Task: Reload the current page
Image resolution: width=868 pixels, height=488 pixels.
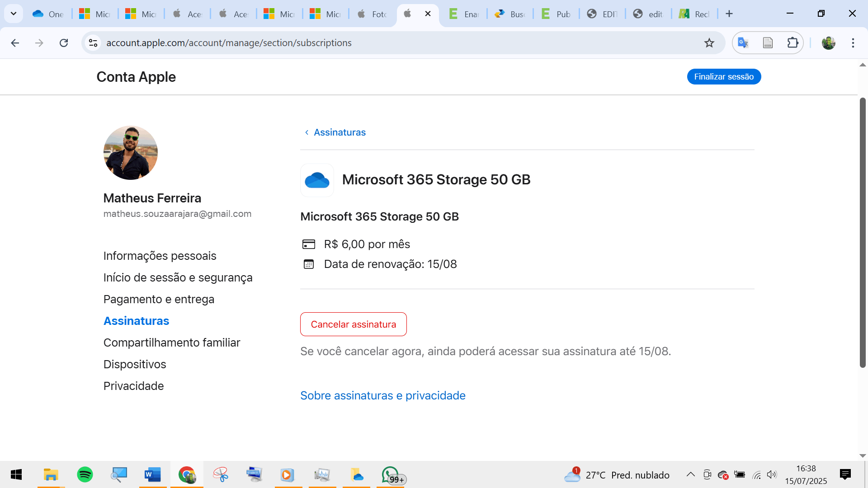Action: tap(64, 43)
